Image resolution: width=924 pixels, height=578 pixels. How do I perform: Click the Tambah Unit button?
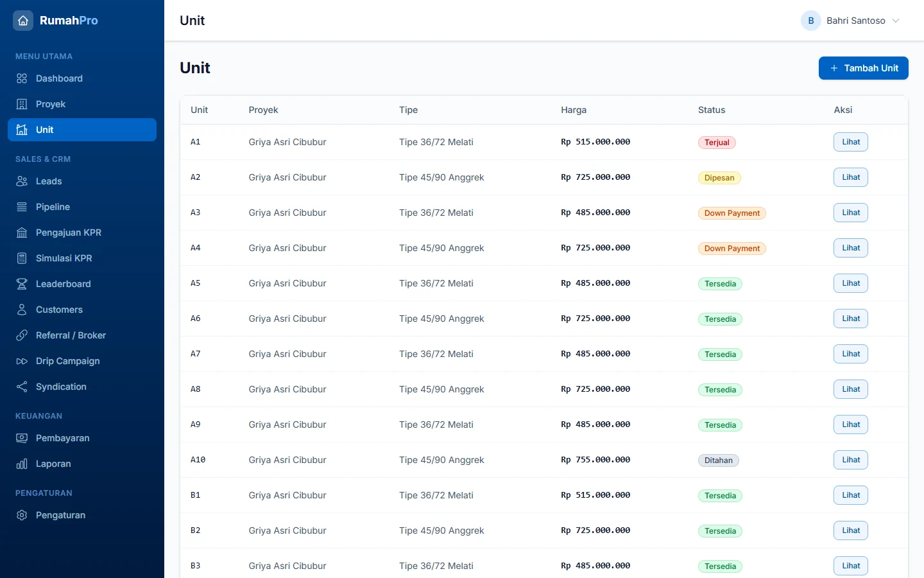863,68
